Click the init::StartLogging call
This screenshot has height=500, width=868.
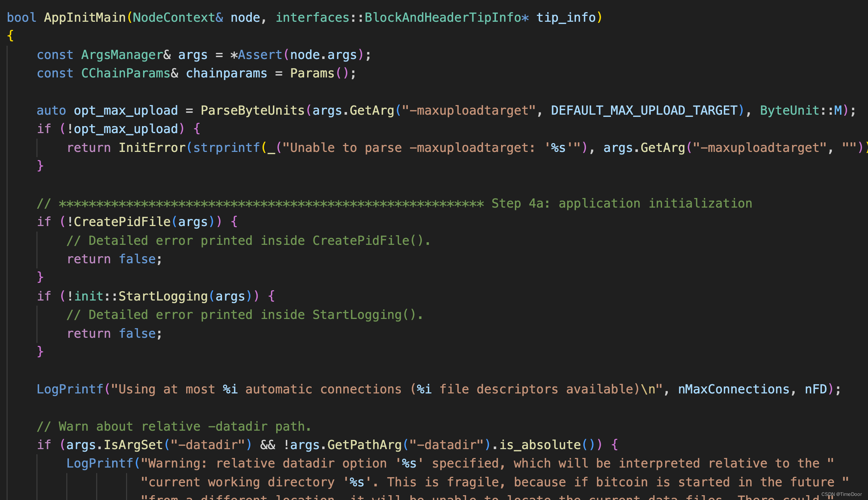pos(141,296)
